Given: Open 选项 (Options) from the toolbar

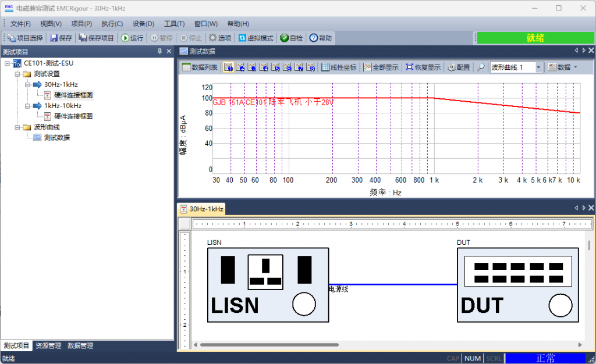Looking at the screenshot, I should tap(220, 38).
